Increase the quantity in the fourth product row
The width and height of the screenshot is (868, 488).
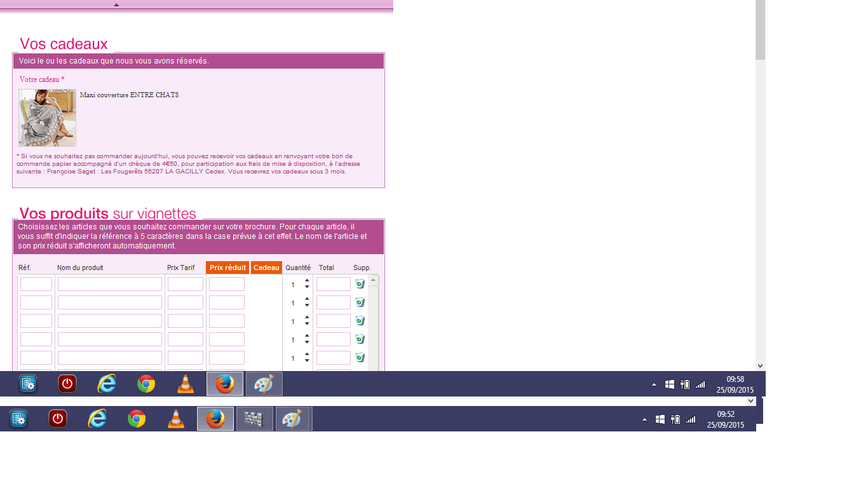tap(308, 336)
